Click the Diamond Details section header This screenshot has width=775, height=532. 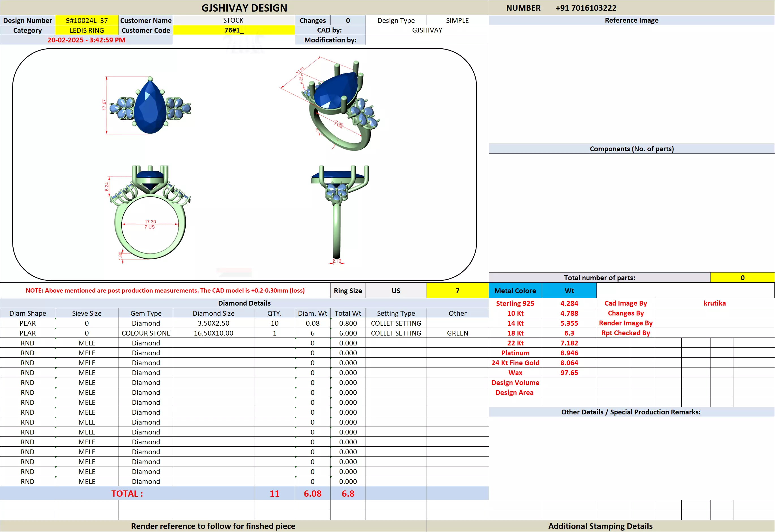244,303
